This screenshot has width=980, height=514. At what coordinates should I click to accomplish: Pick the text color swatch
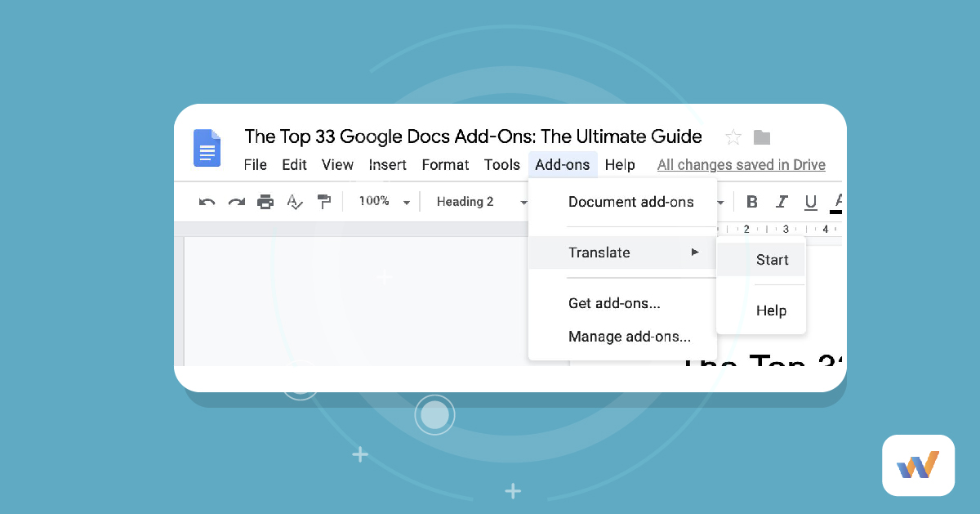click(x=836, y=201)
